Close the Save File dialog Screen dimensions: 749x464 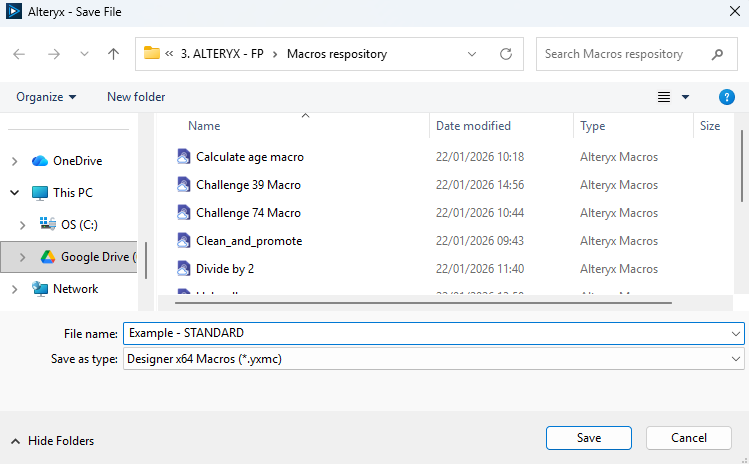[735, 11]
